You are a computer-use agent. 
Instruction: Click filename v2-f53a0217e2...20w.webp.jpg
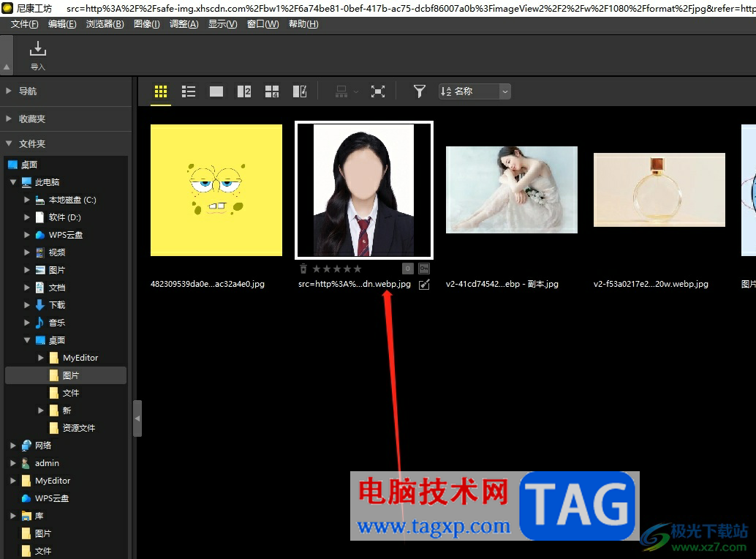tap(651, 284)
